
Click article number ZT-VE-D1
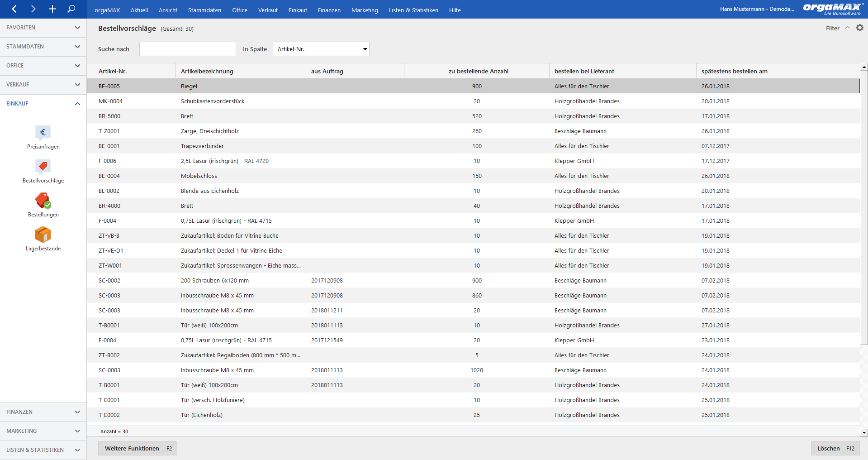[x=111, y=251]
